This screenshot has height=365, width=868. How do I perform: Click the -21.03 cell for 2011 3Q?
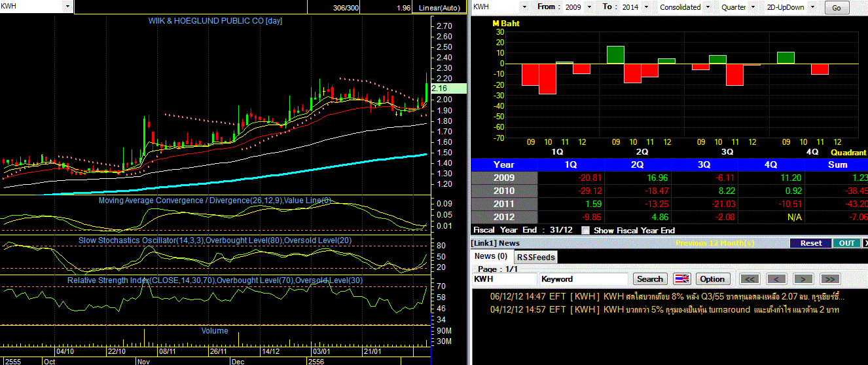click(x=704, y=204)
